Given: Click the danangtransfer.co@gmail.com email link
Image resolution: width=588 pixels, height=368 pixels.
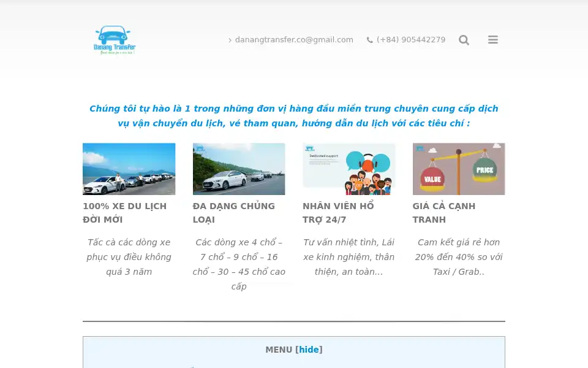Looking at the screenshot, I should click(x=294, y=40).
